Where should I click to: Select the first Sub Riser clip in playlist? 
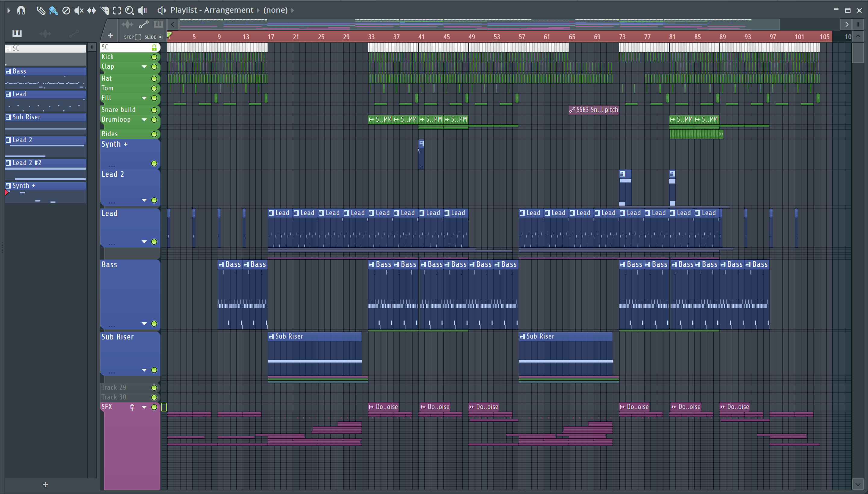point(314,354)
